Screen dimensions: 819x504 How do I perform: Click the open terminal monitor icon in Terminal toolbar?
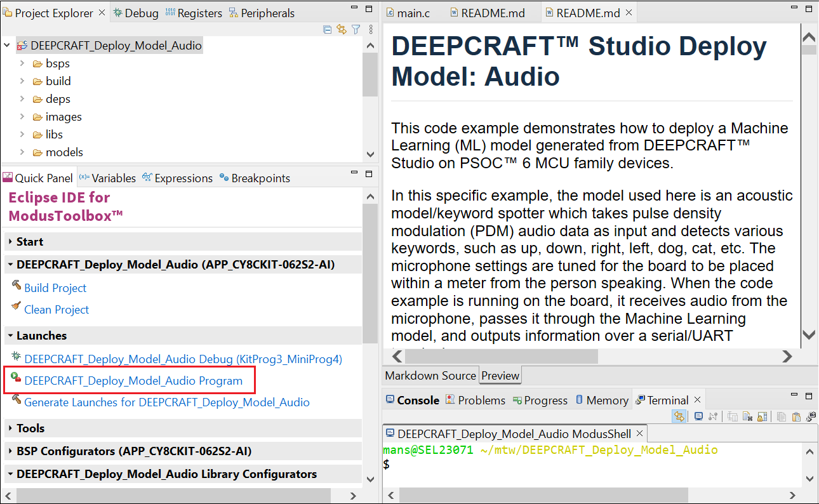coord(698,416)
